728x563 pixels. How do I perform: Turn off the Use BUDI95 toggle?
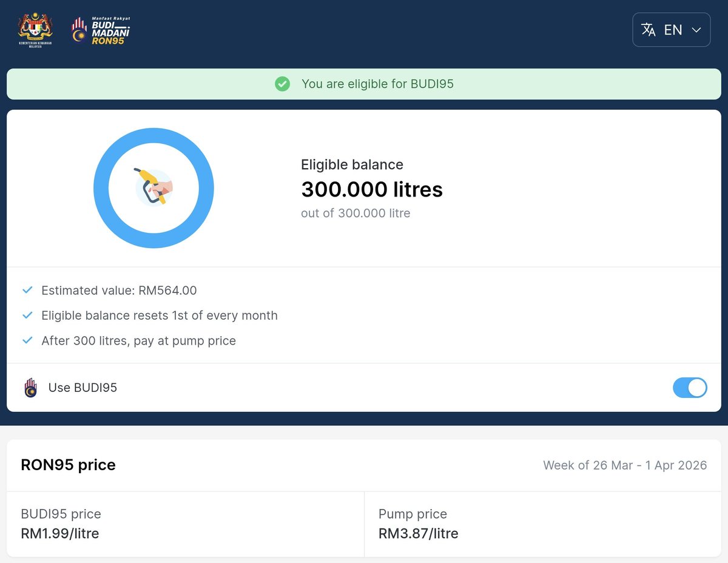pyautogui.click(x=690, y=388)
